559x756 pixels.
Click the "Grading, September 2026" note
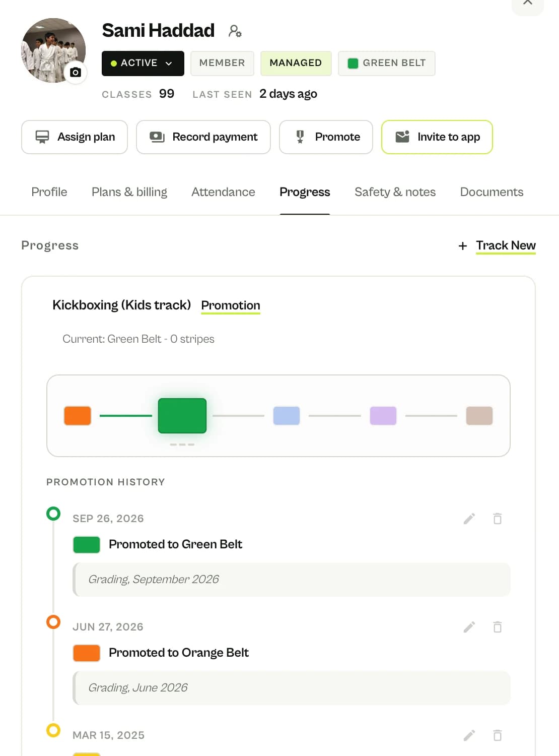point(292,580)
